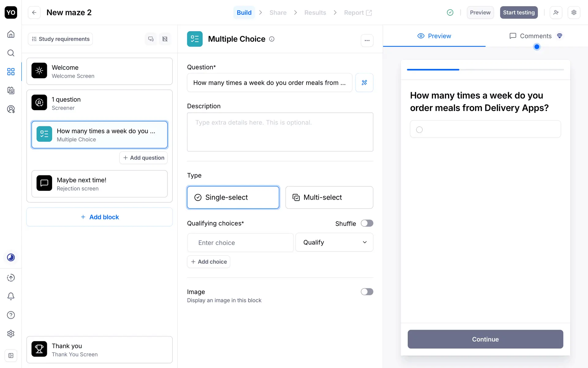Screen dimensions: 588x368
Task: Select the radio option in preview
Action: click(x=419, y=130)
